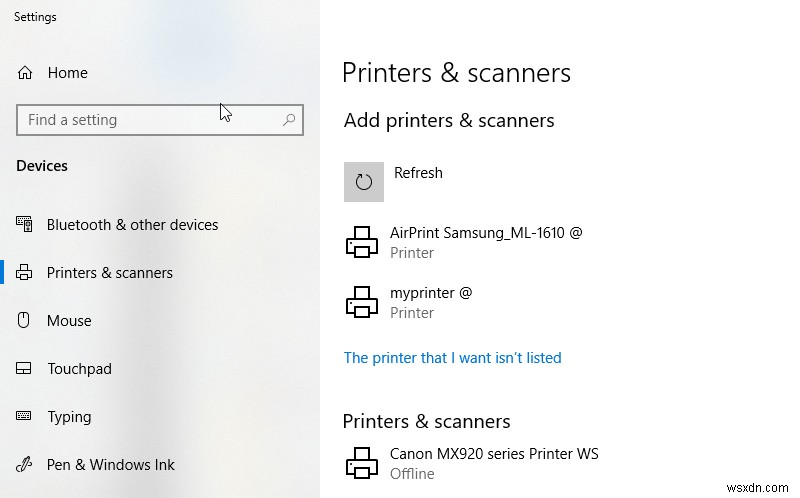
Task: Go to Typing settings
Action: (69, 417)
